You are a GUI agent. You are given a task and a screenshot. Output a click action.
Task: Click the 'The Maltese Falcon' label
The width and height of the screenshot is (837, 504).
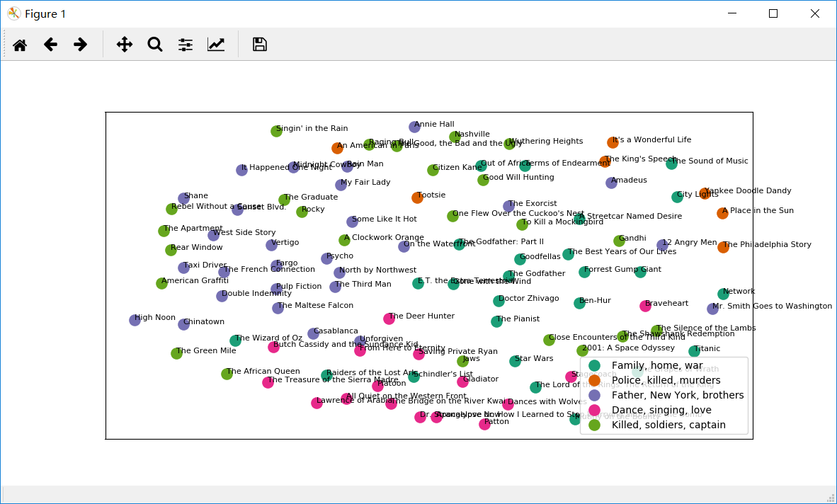316,305
